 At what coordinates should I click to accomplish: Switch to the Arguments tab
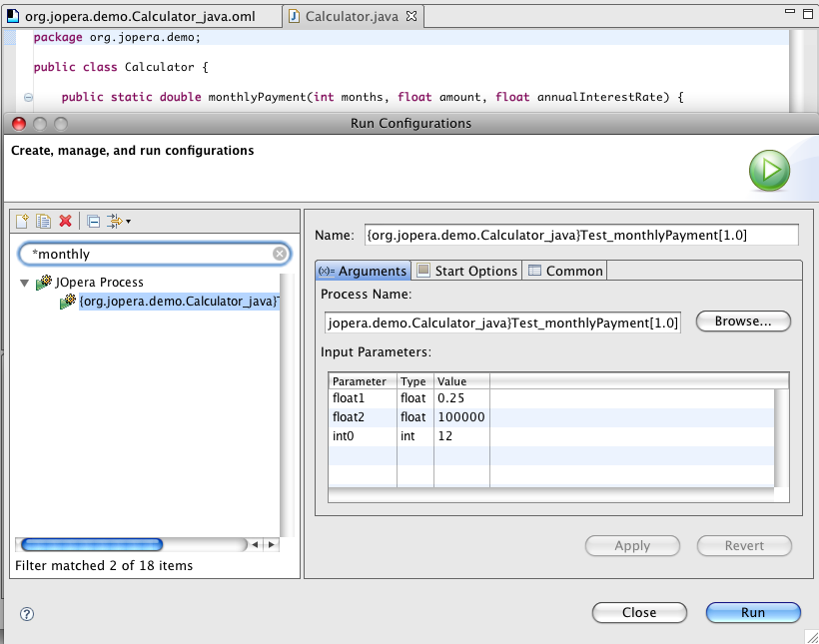pos(363,271)
